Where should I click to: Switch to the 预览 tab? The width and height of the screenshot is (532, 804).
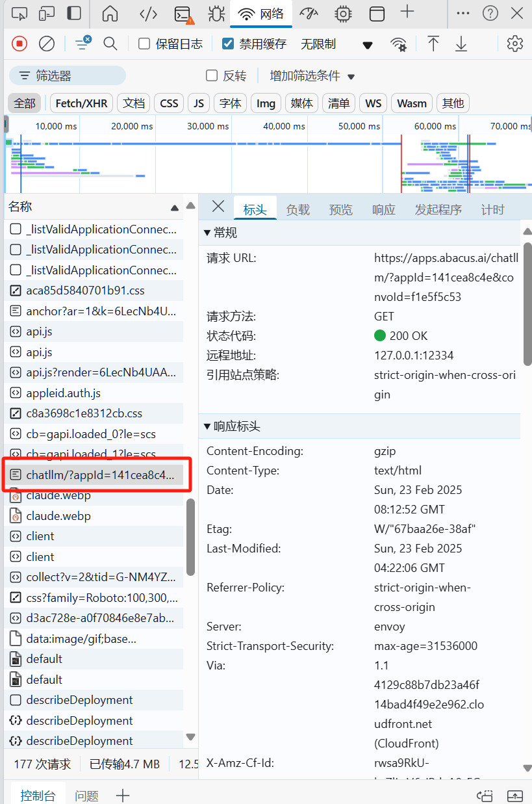click(x=340, y=210)
